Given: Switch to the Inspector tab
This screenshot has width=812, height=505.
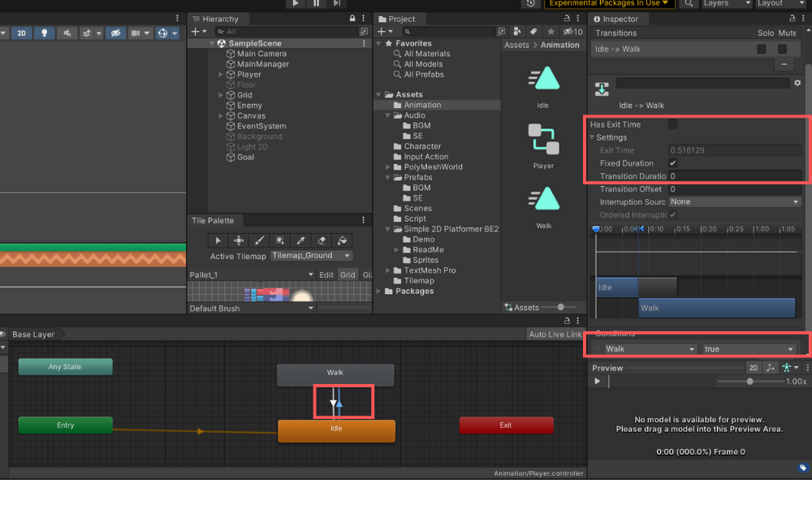Looking at the screenshot, I should tap(620, 19).
